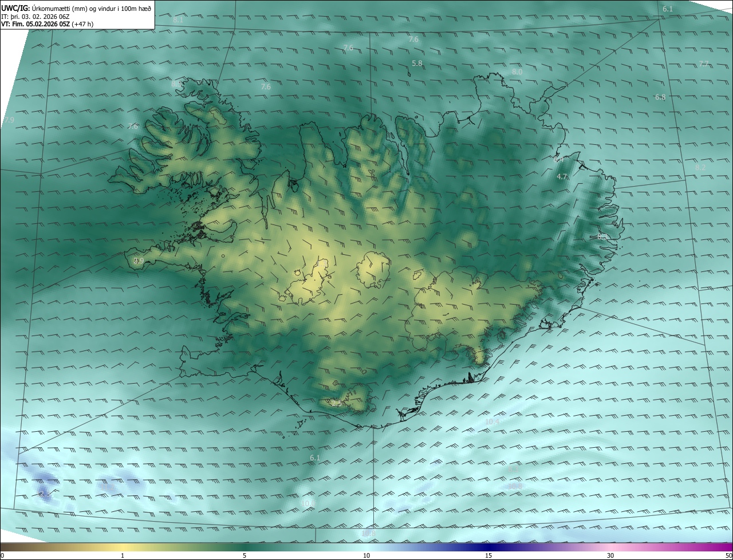733x560 pixels.
Task: Click the 10.4 value label south of Iceland
Action: tap(492, 422)
